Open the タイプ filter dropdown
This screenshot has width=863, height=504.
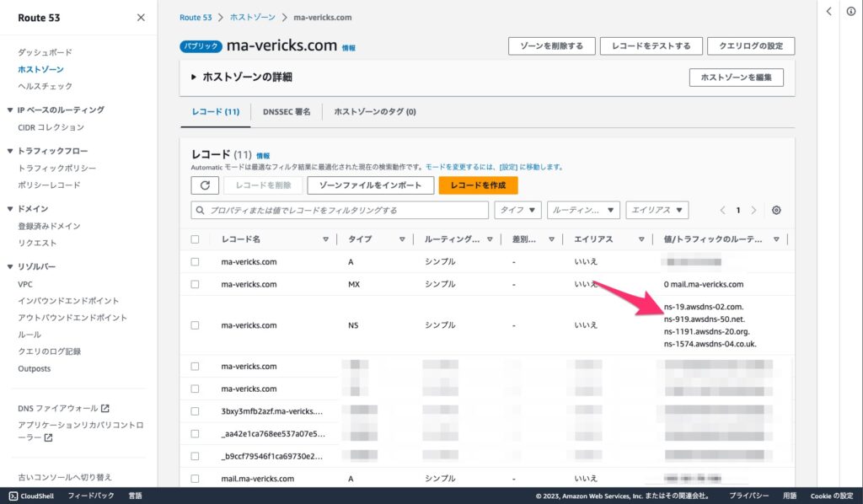pos(518,210)
